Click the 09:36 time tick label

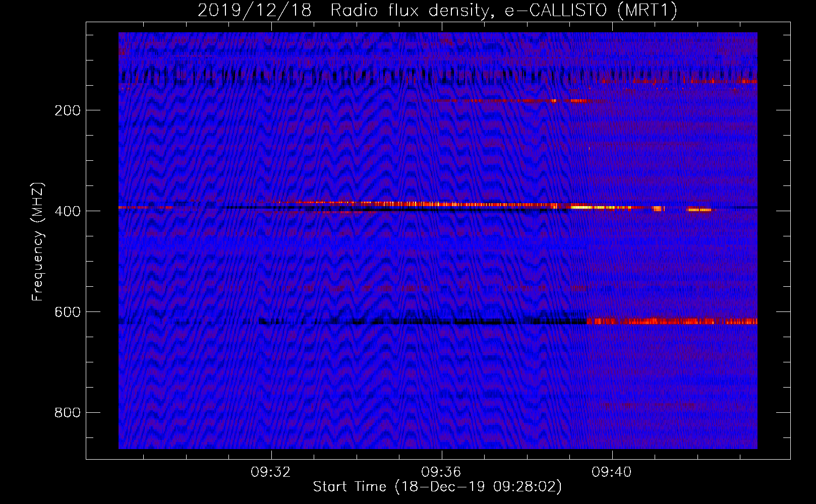pos(441,472)
